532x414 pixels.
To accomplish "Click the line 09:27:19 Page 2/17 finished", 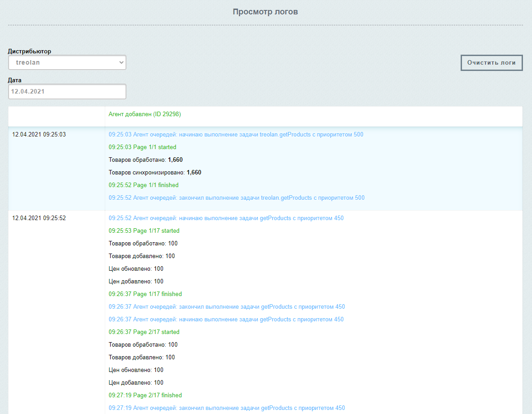I will [x=145, y=395].
